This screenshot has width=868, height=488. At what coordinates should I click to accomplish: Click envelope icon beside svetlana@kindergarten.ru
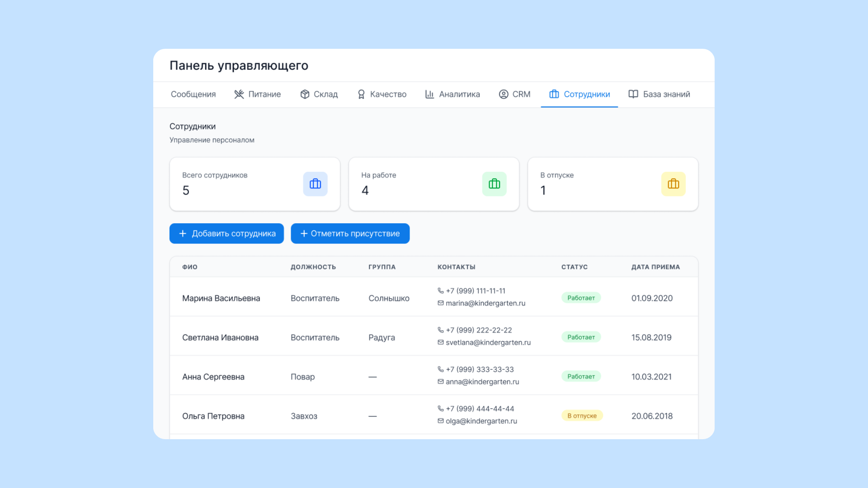click(x=440, y=343)
